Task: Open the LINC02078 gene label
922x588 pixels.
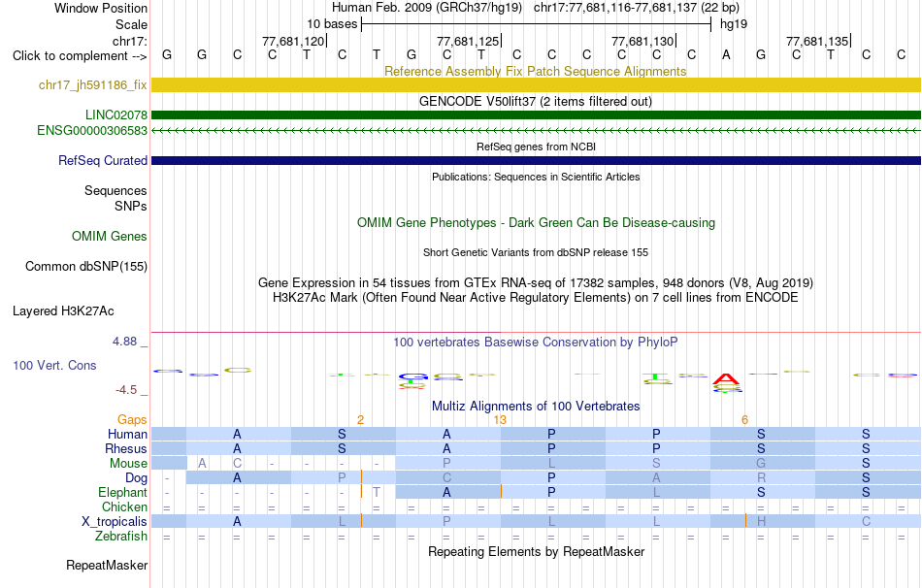Action: [116, 114]
